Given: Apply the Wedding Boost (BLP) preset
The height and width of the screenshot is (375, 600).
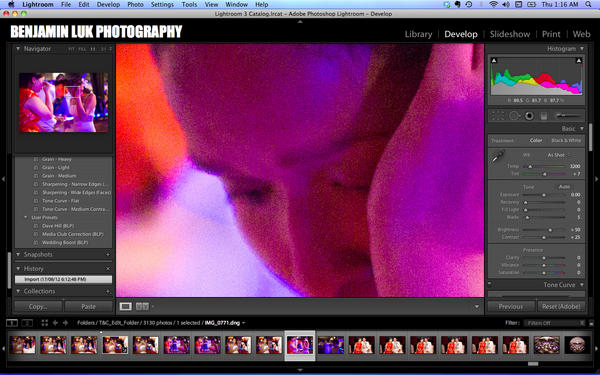Looking at the screenshot, I should 65,243.
